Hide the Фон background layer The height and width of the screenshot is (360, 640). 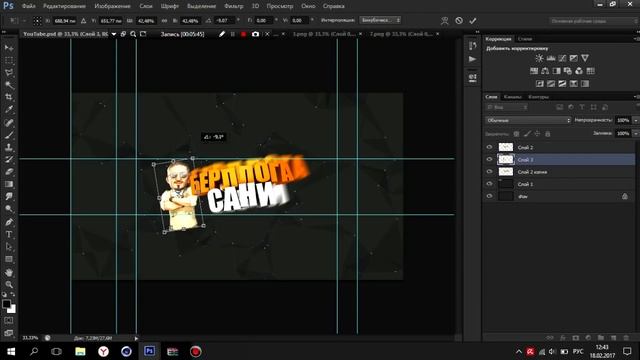(489, 196)
